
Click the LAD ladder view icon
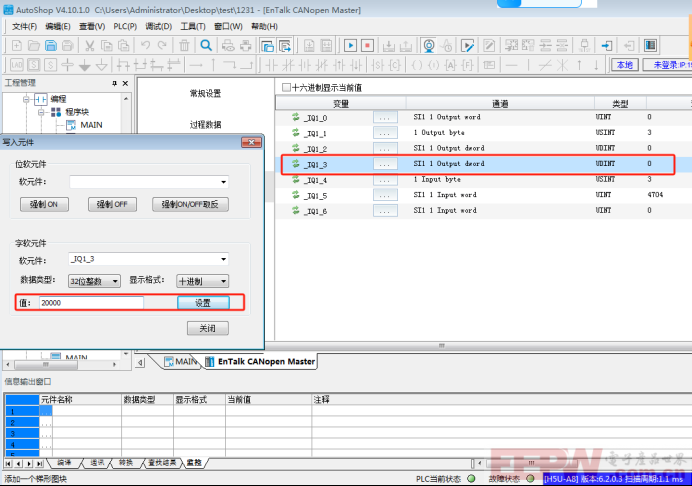point(17,65)
